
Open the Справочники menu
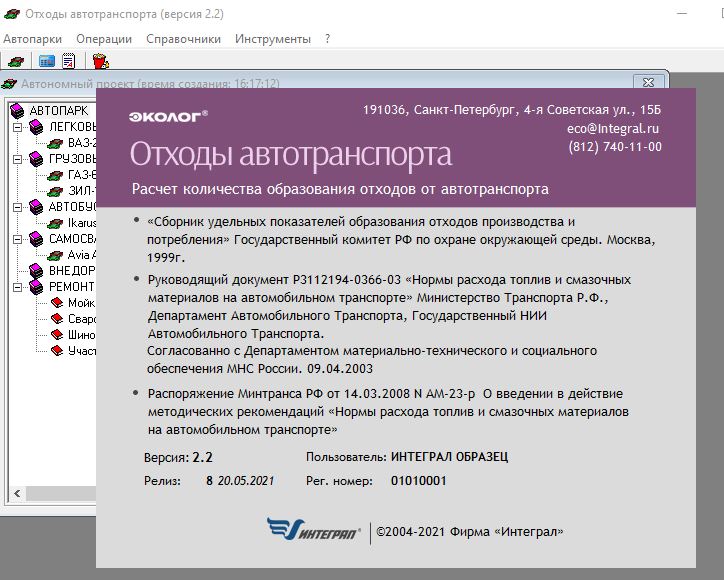click(183, 39)
